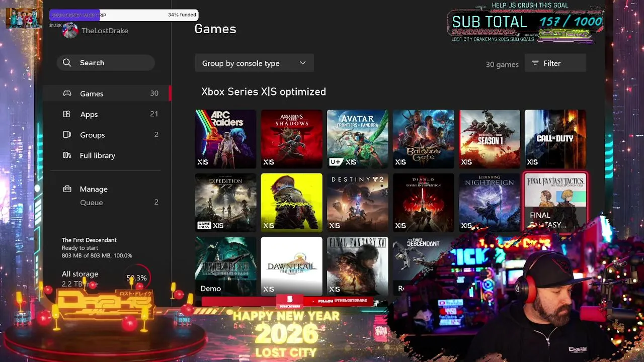
Task: Click the 30 games count text
Action: tap(502, 64)
